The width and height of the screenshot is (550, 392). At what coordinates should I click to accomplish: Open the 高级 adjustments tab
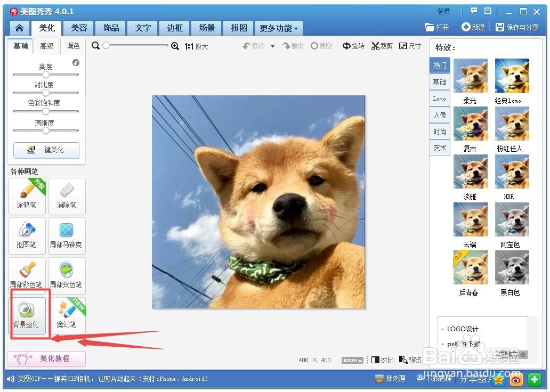click(x=47, y=46)
